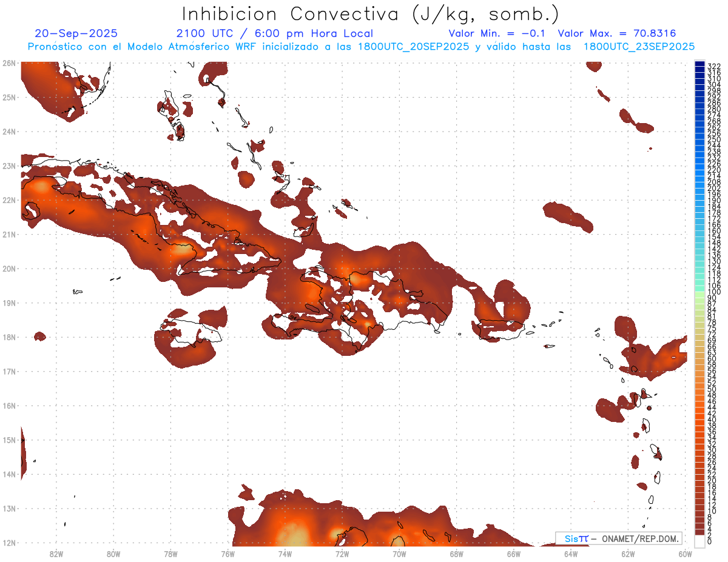Click the "64W" longitude label
The height and width of the screenshot is (562, 728).
pos(571,554)
